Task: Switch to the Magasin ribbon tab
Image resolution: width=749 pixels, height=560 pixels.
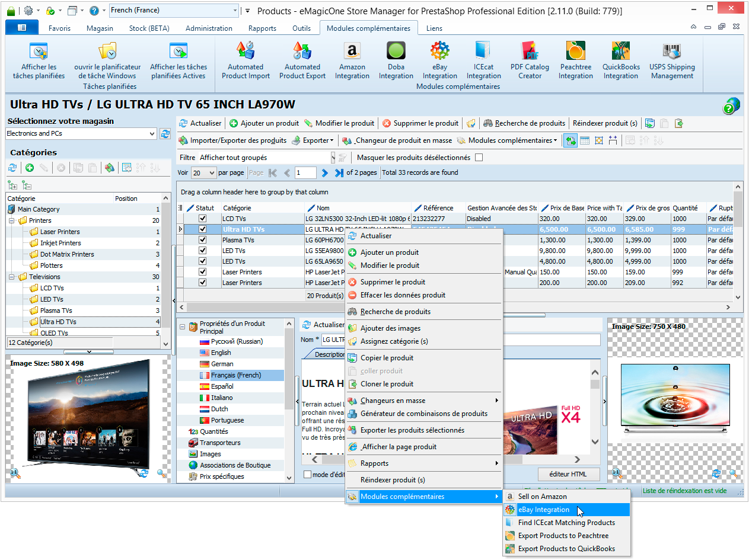Action: 100,28
